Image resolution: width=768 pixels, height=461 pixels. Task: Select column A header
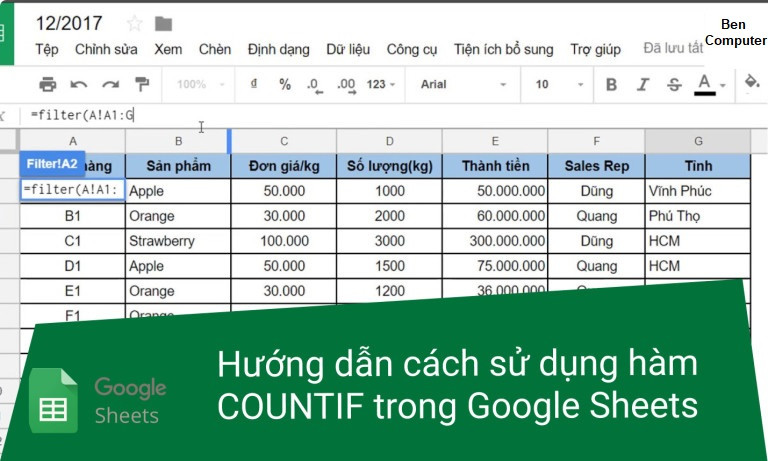tap(72, 142)
